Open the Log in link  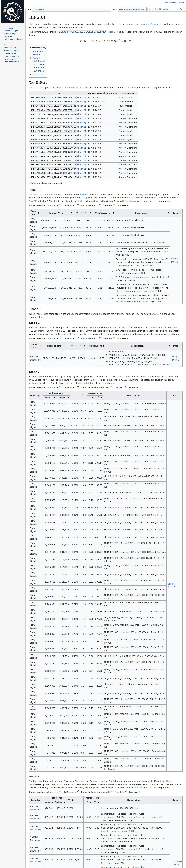pyautogui.click(x=181, y=3)
